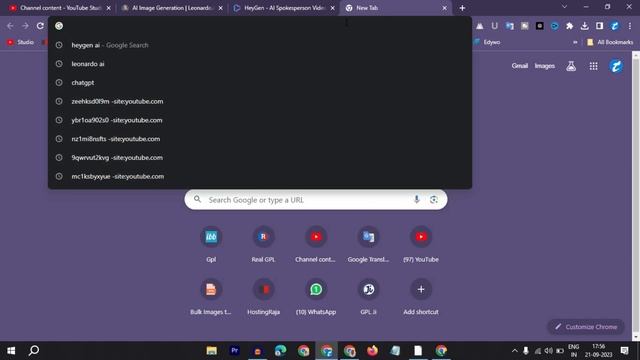
Task: Open the Bulk Images shortcut tile
Action: tap(211, 296)
